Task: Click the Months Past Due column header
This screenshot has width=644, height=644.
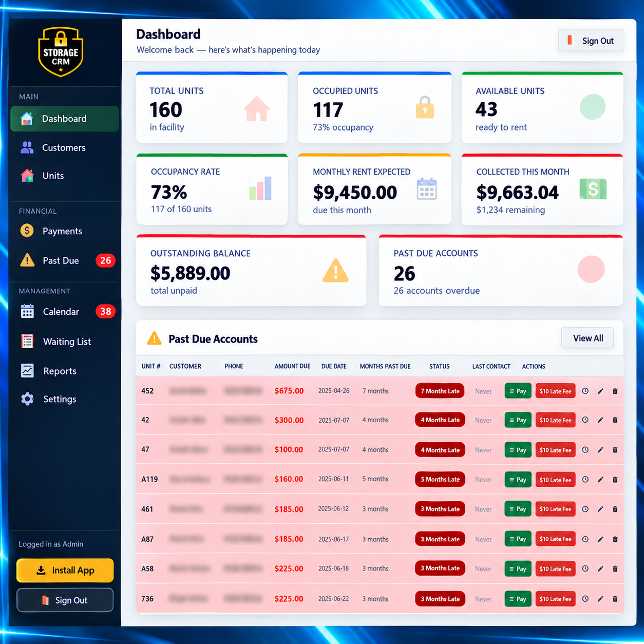Action: (385, 366)
